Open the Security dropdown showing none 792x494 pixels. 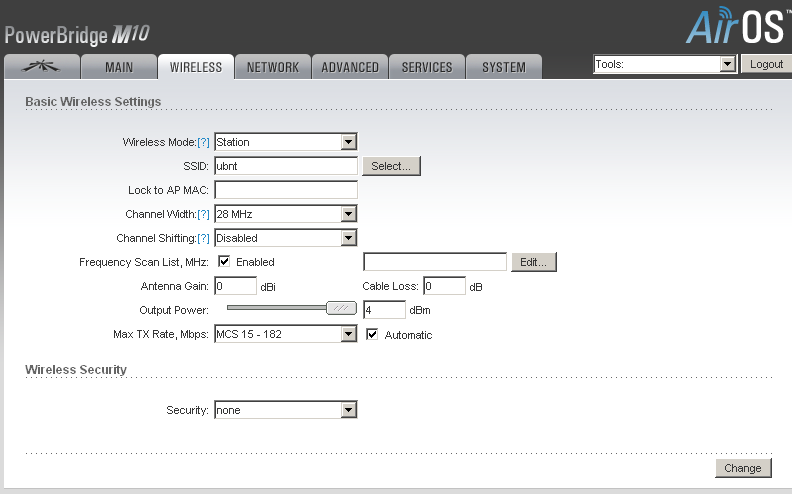coord(286,410)
